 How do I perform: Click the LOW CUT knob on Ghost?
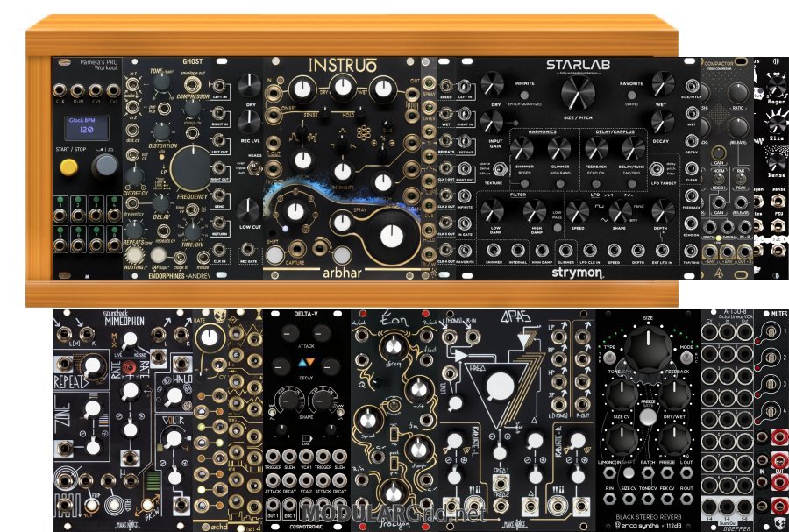pyautogui.click(x=249, y=209)
